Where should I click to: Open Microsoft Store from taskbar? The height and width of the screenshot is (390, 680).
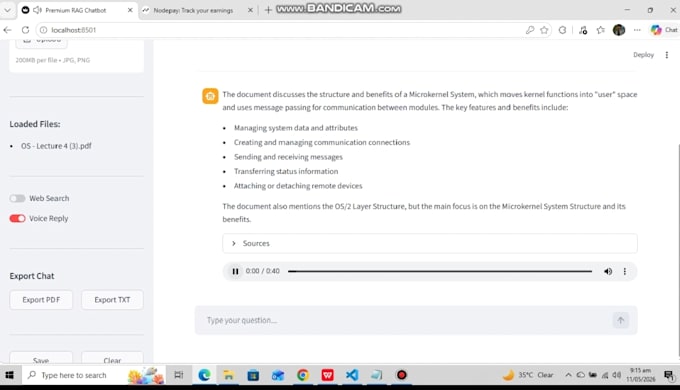point(253,375)
